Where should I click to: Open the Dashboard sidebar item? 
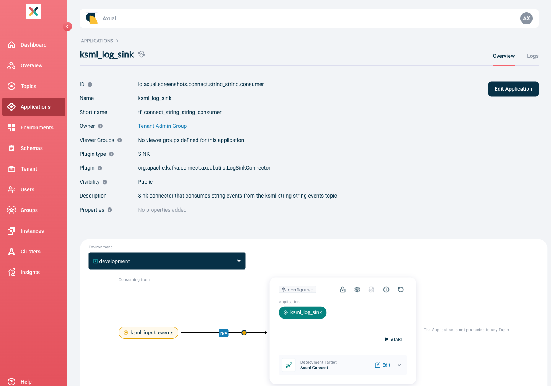[34, 45]
